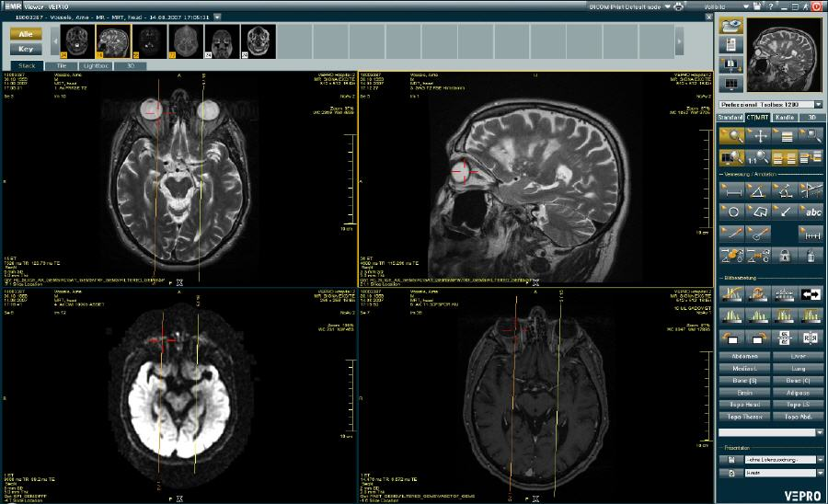
Task: Apply the Liver window preset
Action: [798, 356]
